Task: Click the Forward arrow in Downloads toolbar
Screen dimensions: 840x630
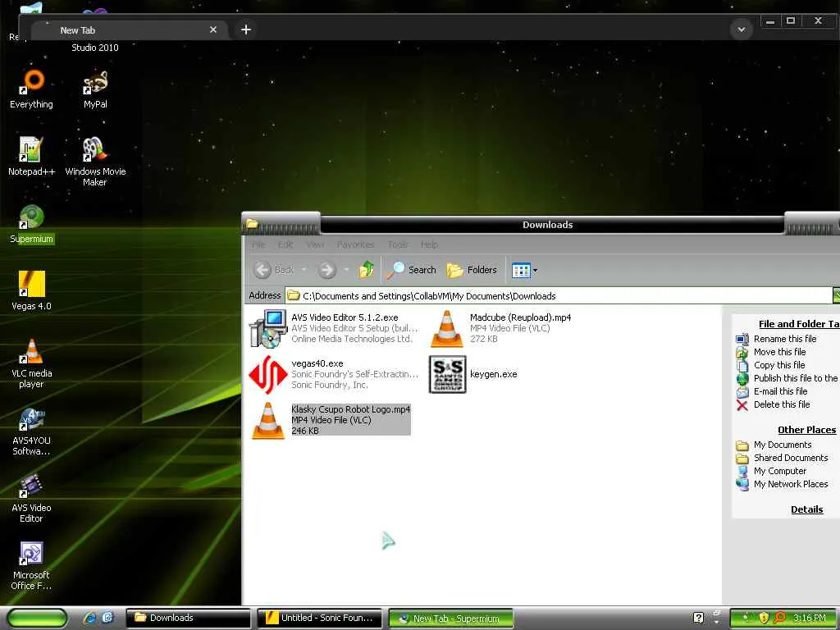Action: pyautogui.click(x=326, y=269)
